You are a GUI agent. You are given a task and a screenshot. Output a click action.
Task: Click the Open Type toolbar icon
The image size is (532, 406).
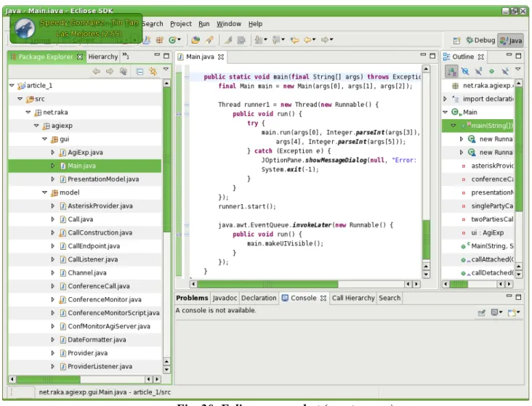[x=196, y=40]
